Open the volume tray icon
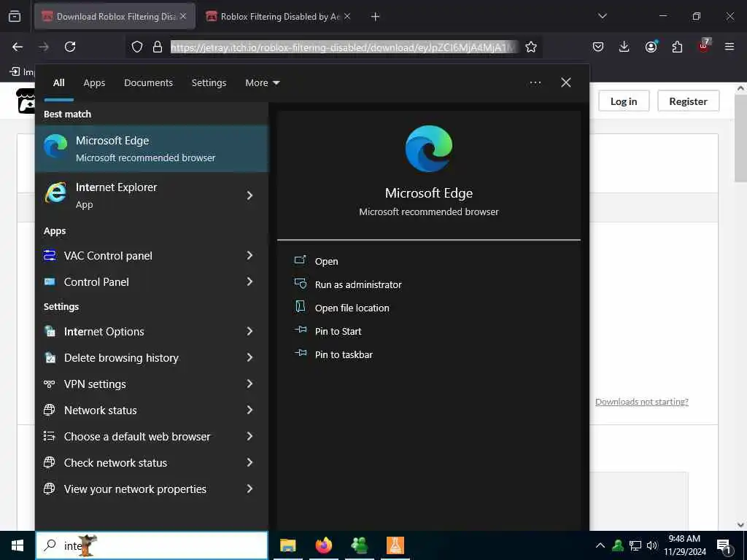Screen dimensions: 747x560 (651, 545)
